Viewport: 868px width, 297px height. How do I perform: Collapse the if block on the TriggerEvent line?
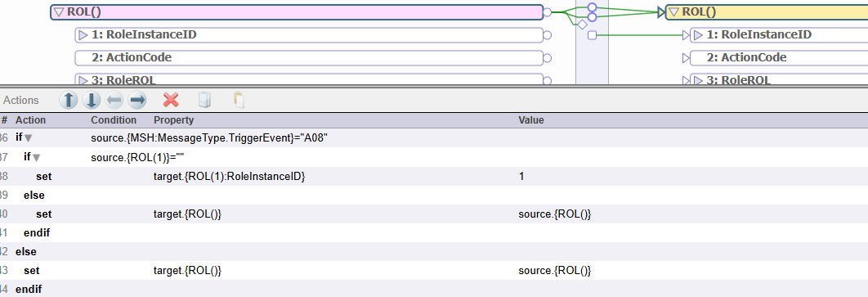pos(29,138)
